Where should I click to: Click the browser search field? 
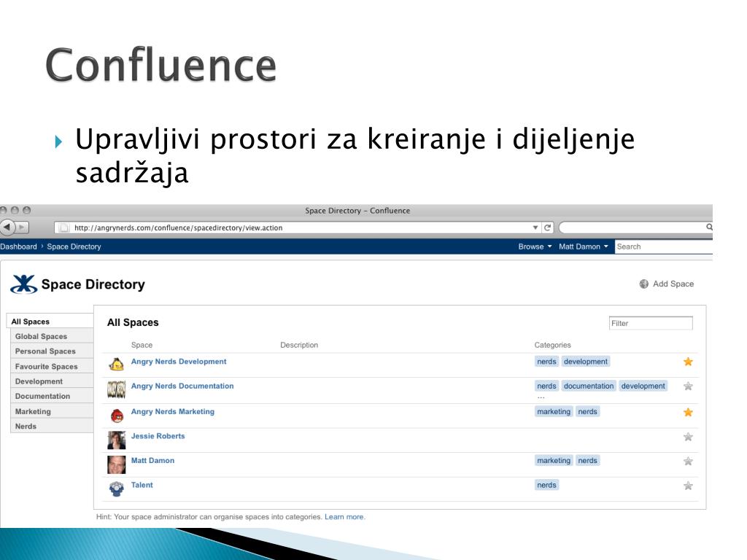(636, 227)
